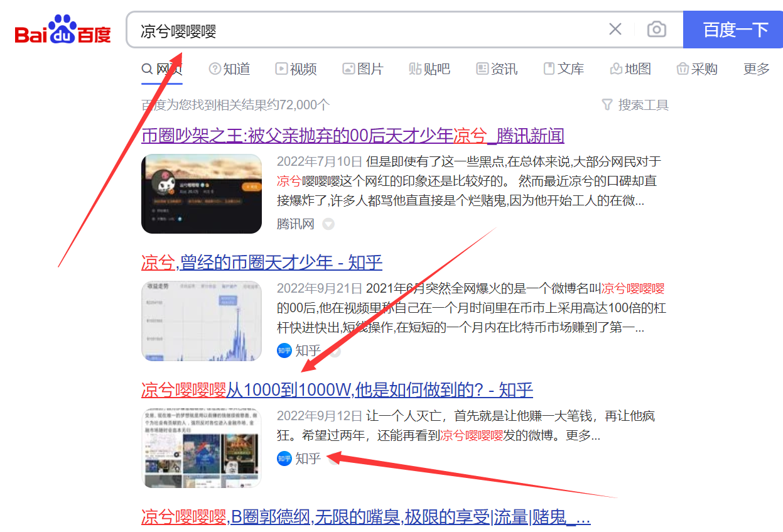
Task: Switch to the 视频 tab
Action: click(296, 69)
